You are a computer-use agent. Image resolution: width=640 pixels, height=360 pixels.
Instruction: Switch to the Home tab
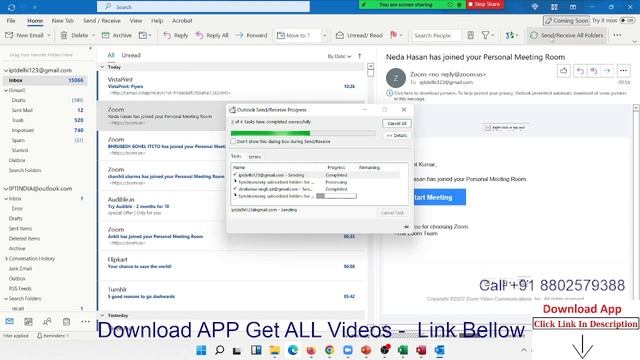(35, 20)
